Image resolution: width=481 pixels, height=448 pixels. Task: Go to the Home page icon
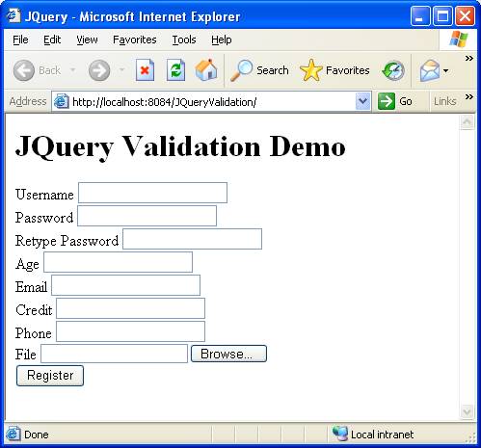206,70
